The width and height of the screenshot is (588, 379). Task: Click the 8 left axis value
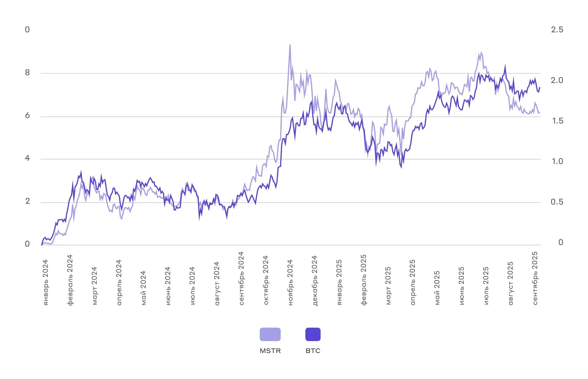[27, 72]
